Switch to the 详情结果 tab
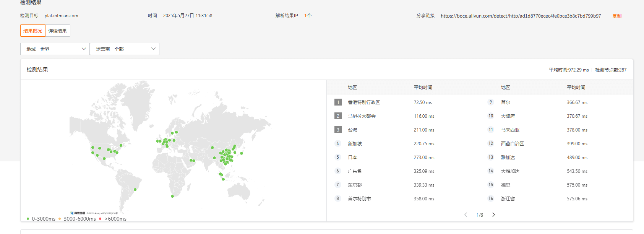This screenshot has width=644, height=234. [58, 31]
